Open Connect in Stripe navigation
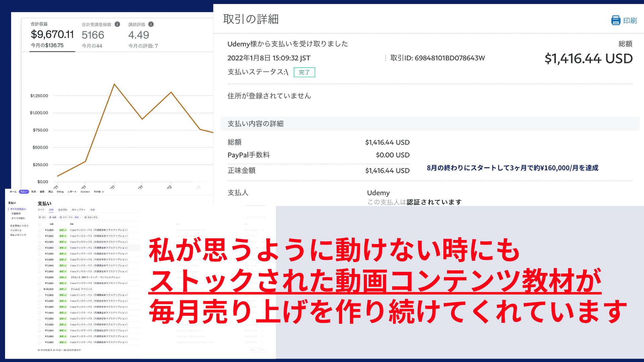Viewport: 644px width, 362px height. coord(85,192)
